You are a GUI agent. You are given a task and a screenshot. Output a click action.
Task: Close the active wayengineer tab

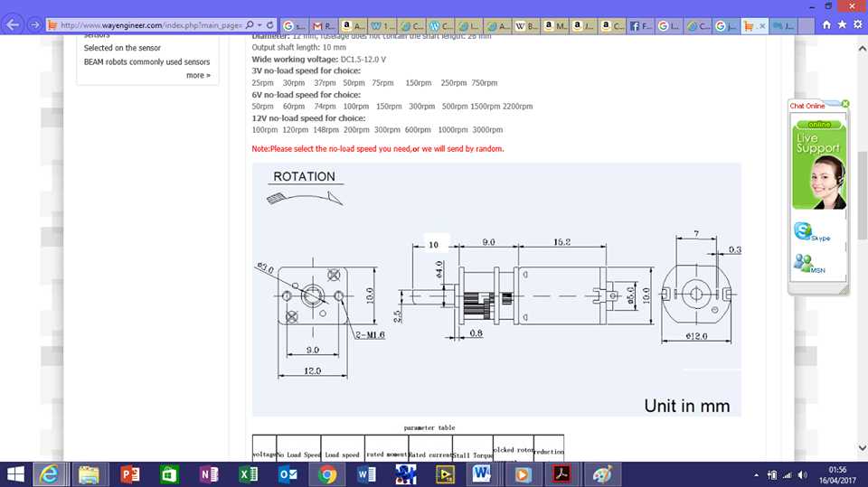(x=762, y=26)
